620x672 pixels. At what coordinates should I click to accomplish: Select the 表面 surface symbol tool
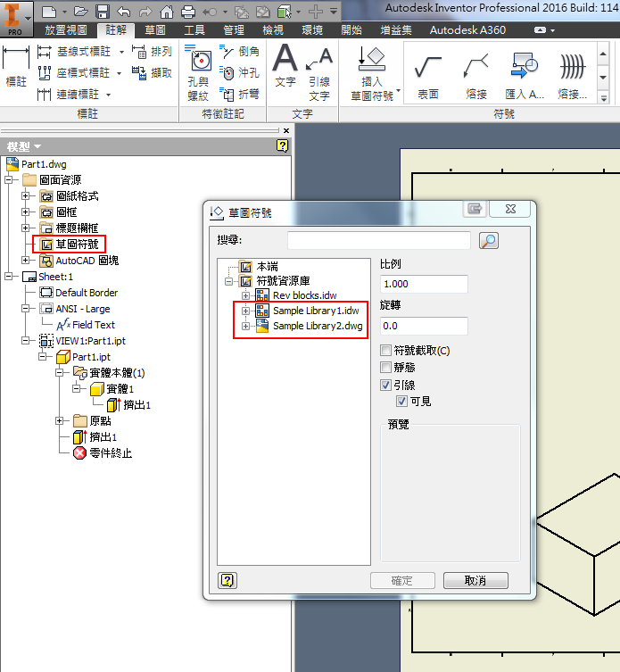point(428,76)
